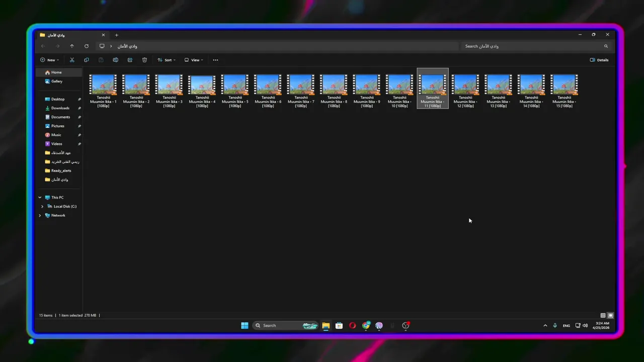The width and height of the screenshot is (644, 362).
Task: Open وادي الأمان folder in sidebar
Action: point(58,179)
